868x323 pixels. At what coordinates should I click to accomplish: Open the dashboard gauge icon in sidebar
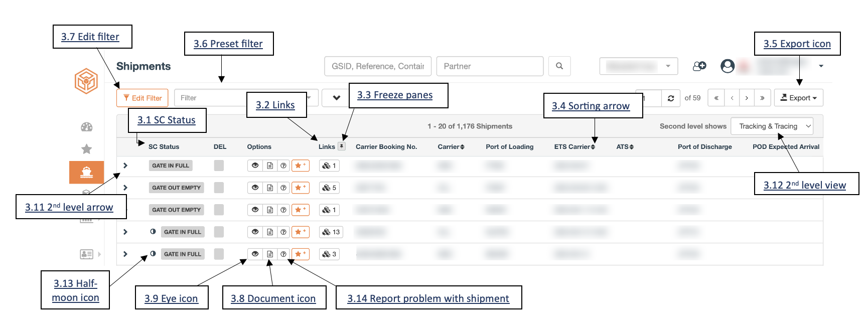tap(86, 127)
